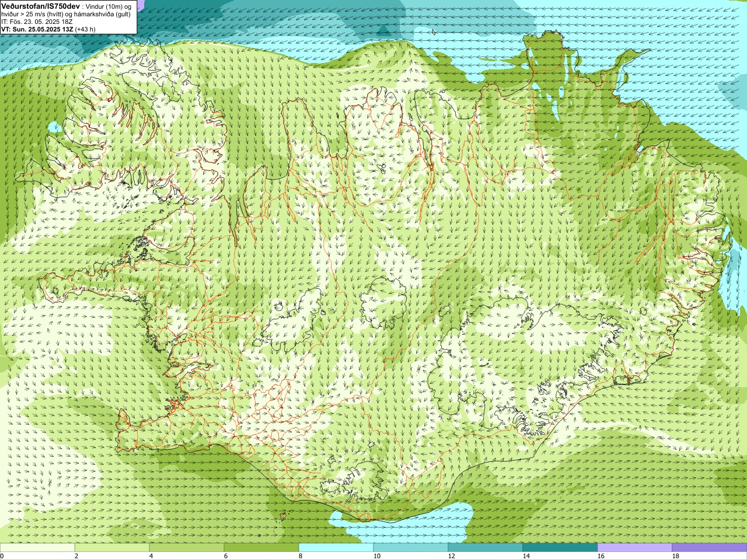Select the dark teal 14–16 m/s legend swatch
The image size is (747, 560).
pyautogui.click(x=560, y=548)
